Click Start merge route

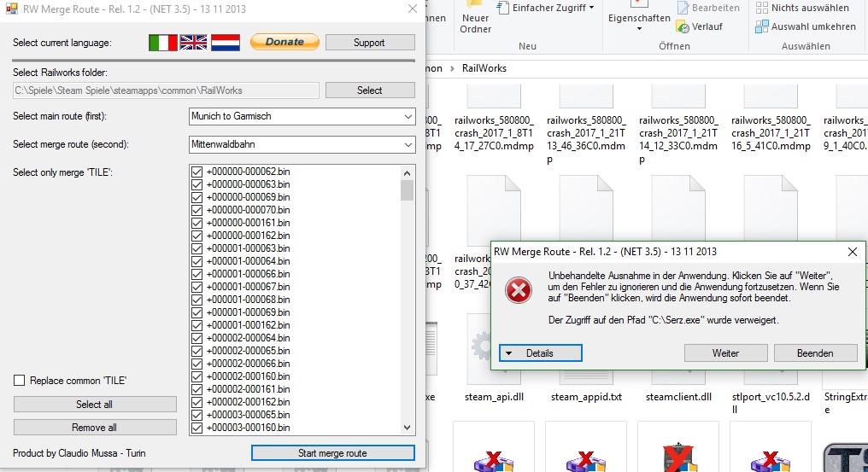(x=332, y=452)
